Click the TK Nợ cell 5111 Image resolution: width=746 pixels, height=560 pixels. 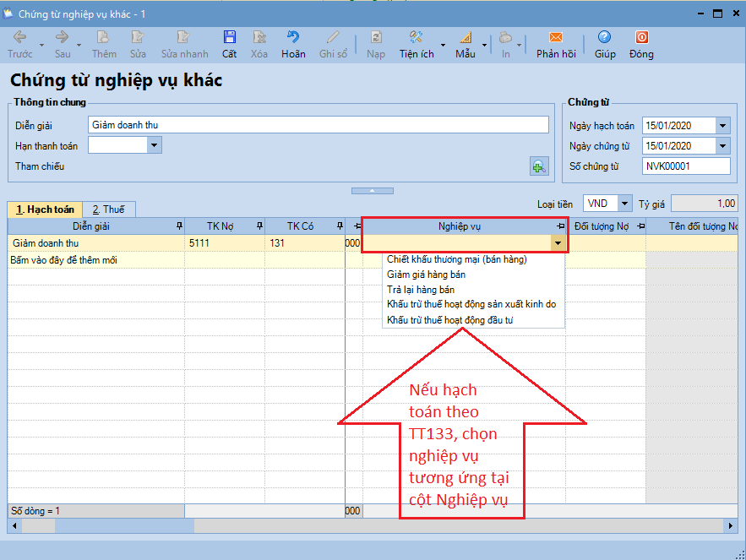pyautogui.click(x=225, y=243)
